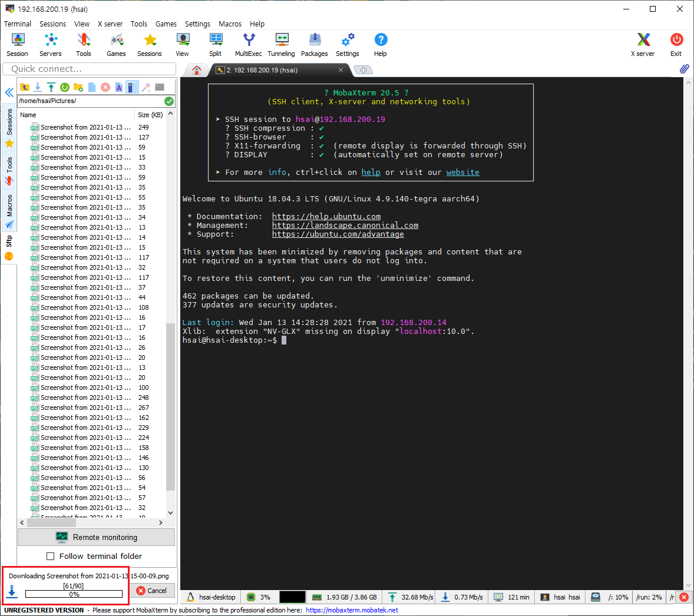Image resolution: width=694 pixels, height=616 pixels.
Task: Open the website link in terminal banner
Action: [462, 172]
